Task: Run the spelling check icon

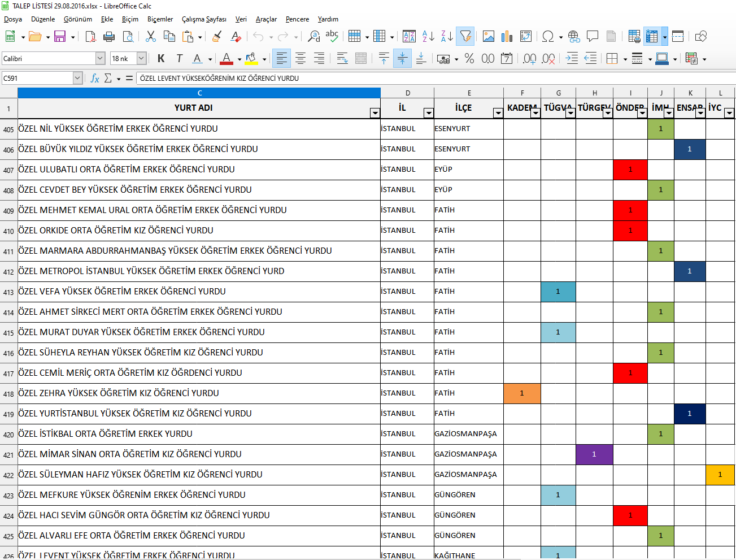Action: point(332,37)
